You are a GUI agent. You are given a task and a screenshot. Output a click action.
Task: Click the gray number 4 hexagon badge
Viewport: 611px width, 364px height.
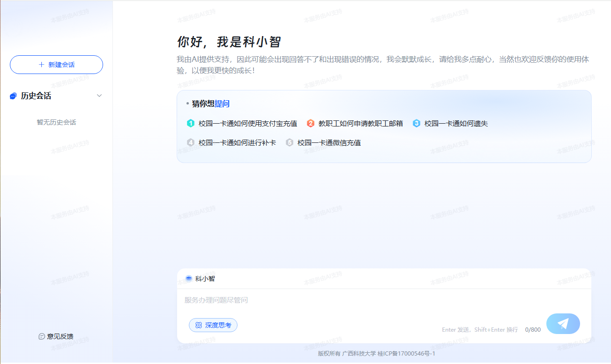pyautogui.click(x=191, y=142)
